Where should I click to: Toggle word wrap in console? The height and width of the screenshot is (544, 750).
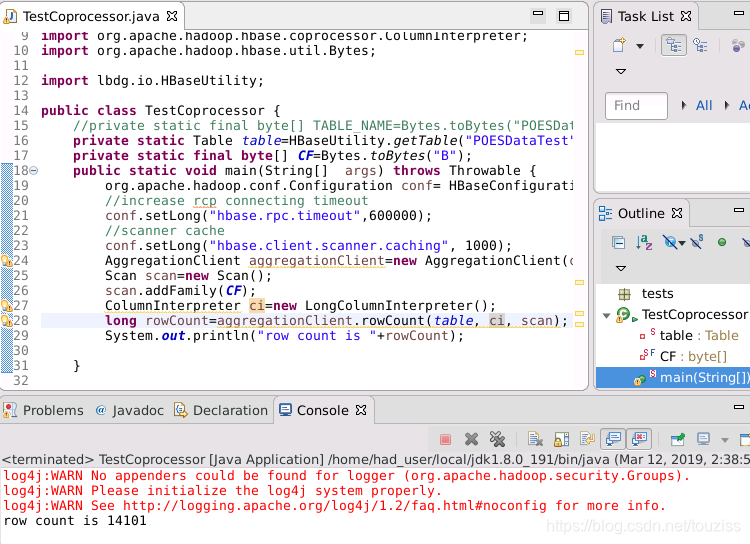point(587,439)
